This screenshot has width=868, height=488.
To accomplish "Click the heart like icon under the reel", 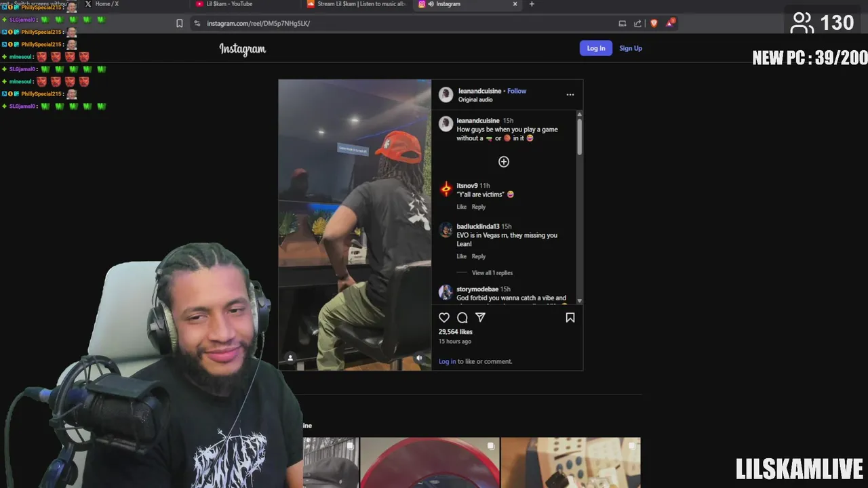I will (x=444, y=317).
